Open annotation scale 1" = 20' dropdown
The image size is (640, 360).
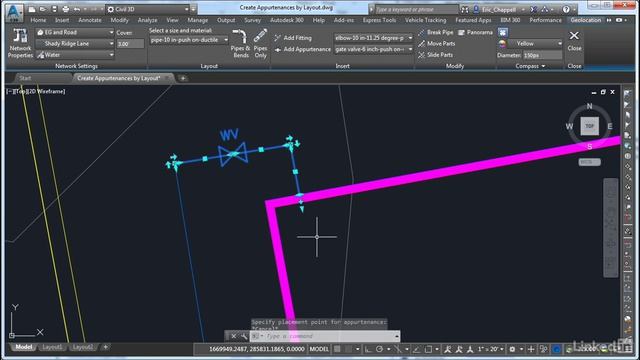click(x=491, y=349)
